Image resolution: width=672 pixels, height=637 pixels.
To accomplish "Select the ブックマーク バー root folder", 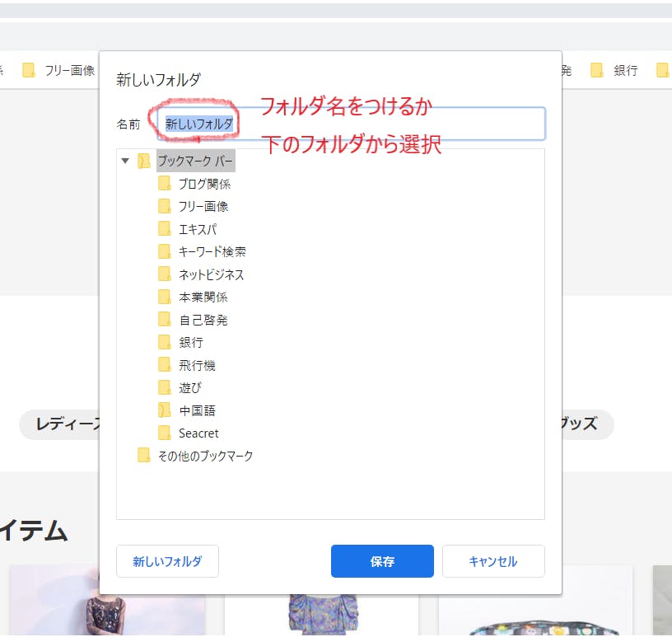I will [x=195, y=162].
